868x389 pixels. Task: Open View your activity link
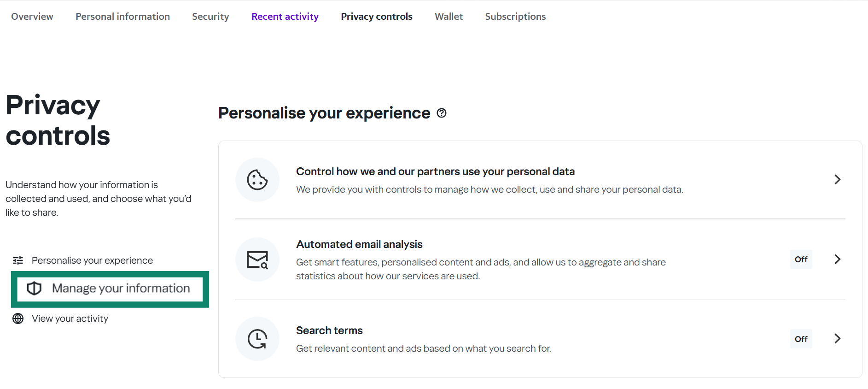tap(70, 318)
